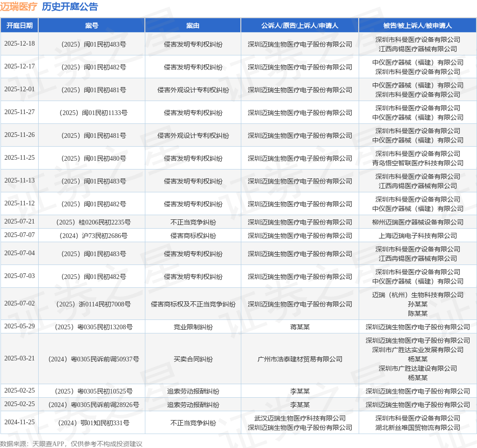
Task: Click defendant 青岛悟空智联医疗科技有限公司
Action: 417,163
